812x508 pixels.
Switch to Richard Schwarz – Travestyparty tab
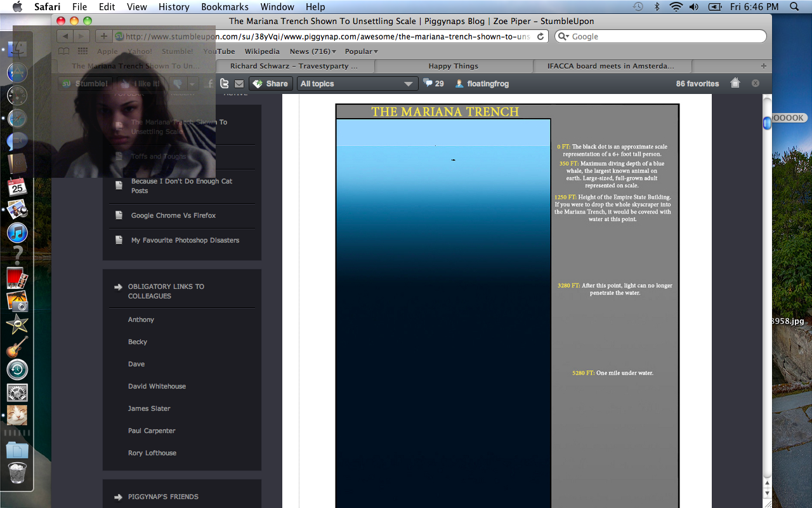(x=294, y=66)
